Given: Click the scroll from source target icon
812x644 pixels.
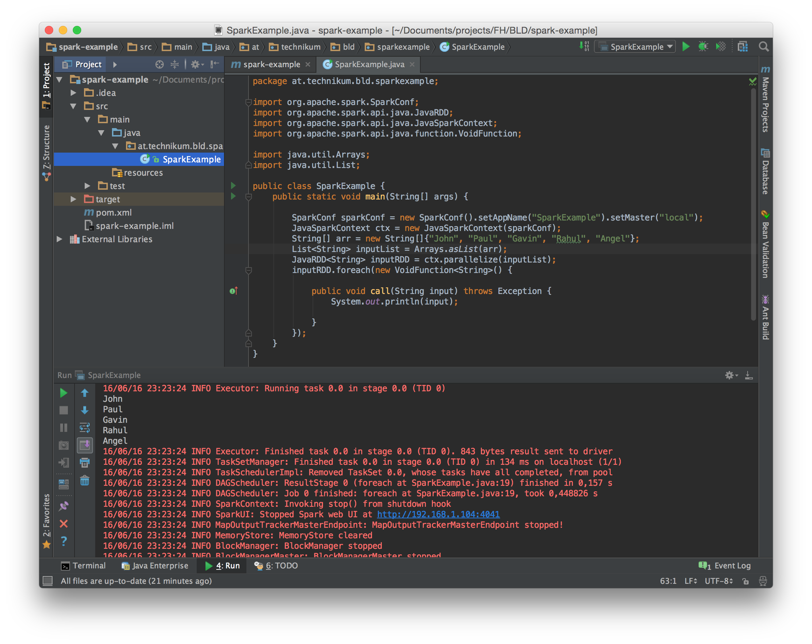Looking at the screenshot, I should pyautogui.click(x=159, y=64).
